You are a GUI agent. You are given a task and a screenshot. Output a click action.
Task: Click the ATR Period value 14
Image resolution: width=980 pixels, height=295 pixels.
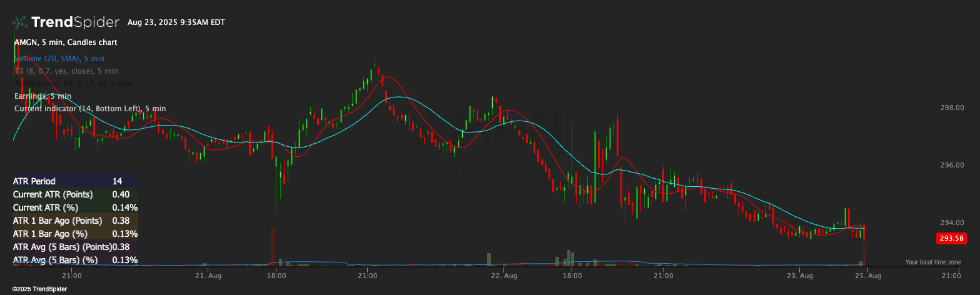click(x=117, y=181)
